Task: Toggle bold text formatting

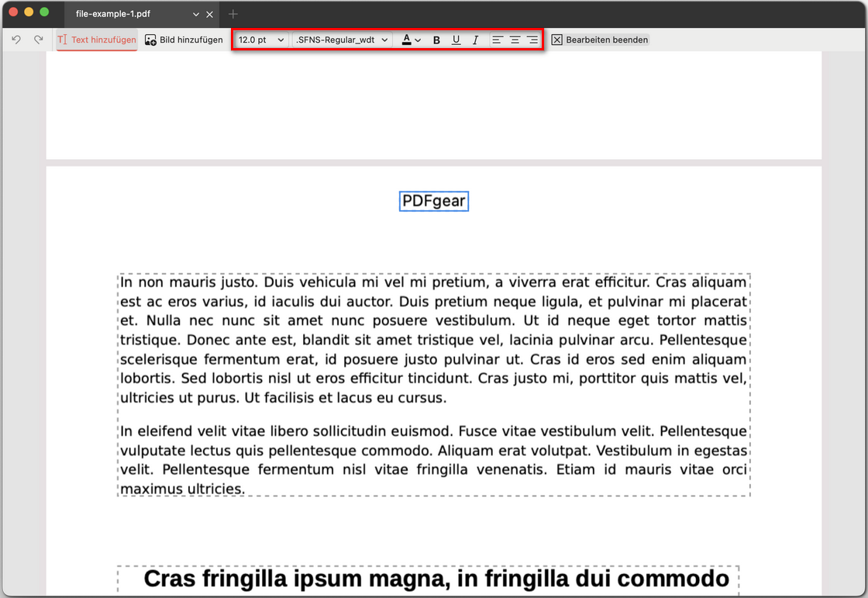Action: point(436,40)
